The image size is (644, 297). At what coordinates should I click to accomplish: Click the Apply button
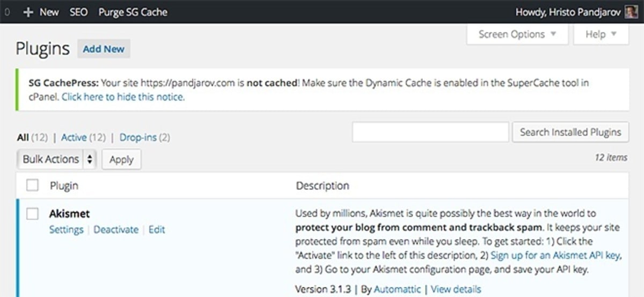(x=121, y=160)
